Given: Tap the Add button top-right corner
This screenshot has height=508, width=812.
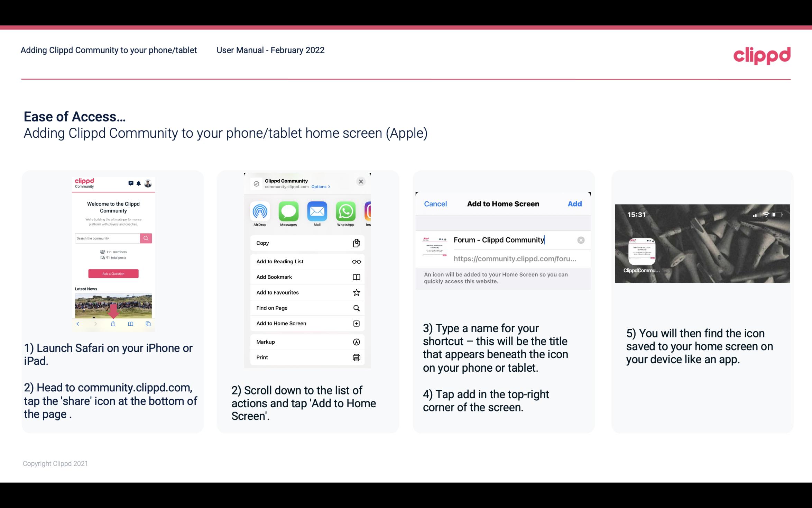Looking at the screenshot, I should (x=575, y=204).
